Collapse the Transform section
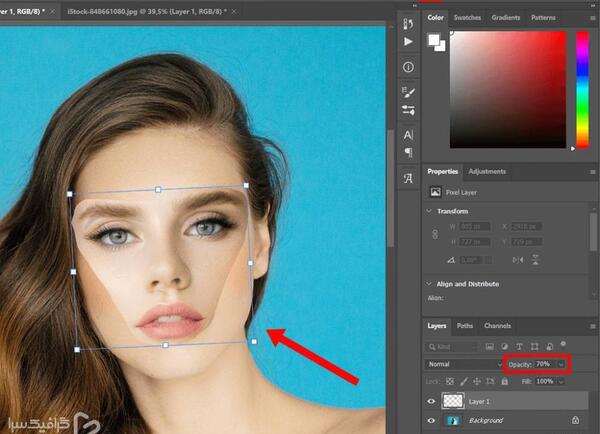 coord(429,211)
